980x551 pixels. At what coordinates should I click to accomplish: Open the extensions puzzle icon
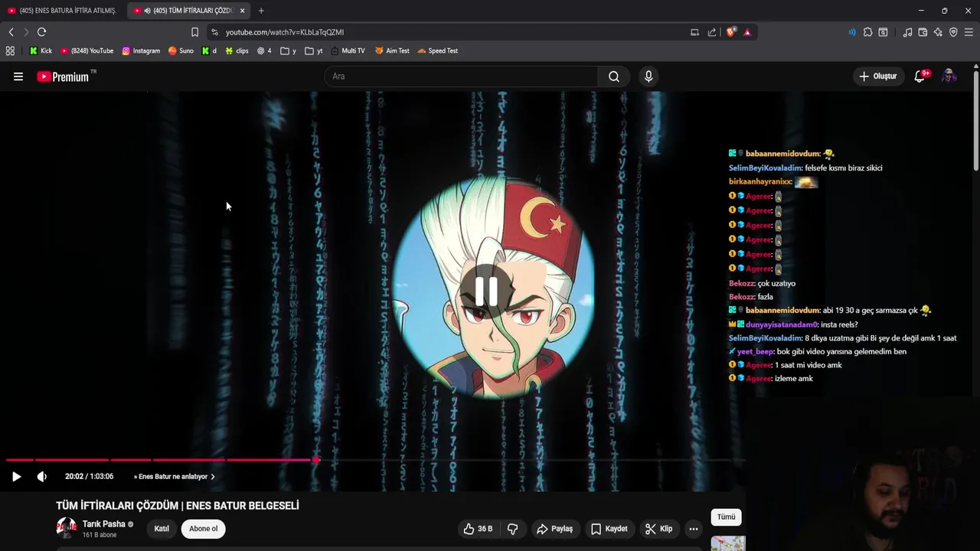coord(867,32)
